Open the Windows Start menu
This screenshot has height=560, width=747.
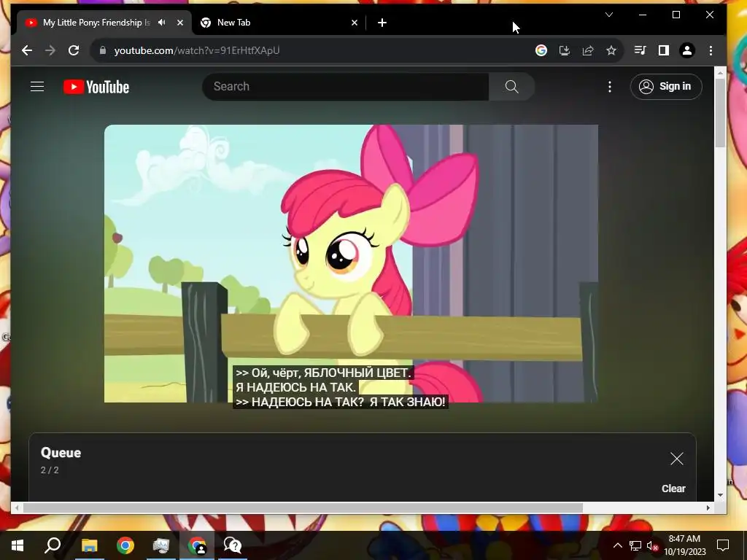click(18, 545)
